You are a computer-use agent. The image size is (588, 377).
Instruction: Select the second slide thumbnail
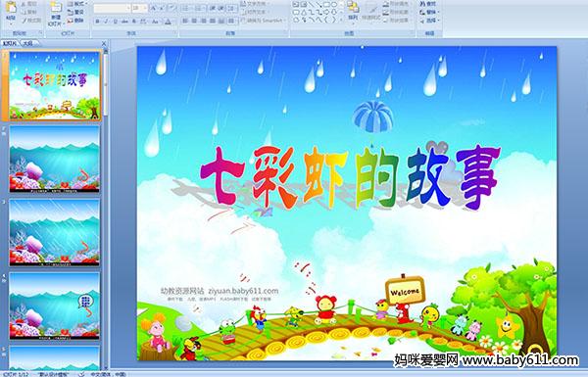coord(55,159)
